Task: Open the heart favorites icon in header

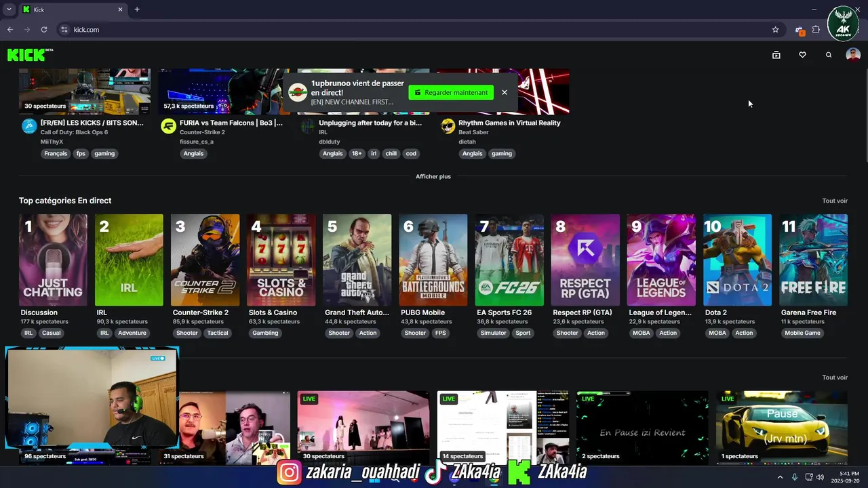Action: point(802,55)
